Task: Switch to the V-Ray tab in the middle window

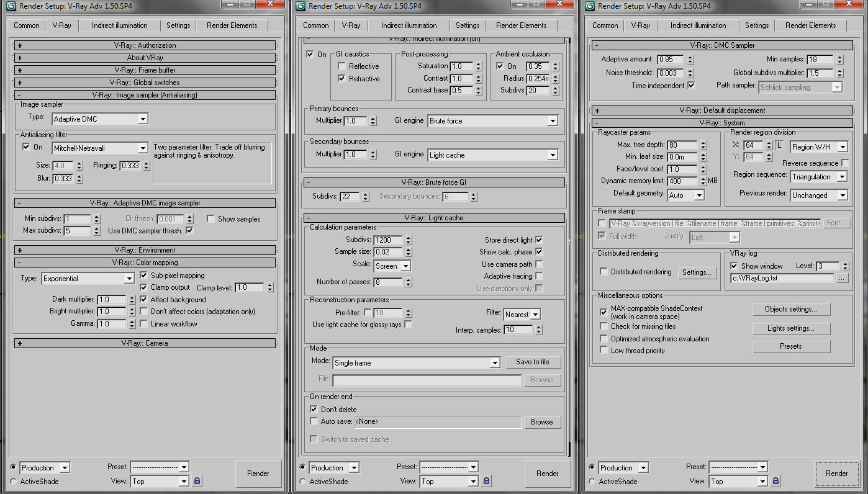Action: (351, 25)
